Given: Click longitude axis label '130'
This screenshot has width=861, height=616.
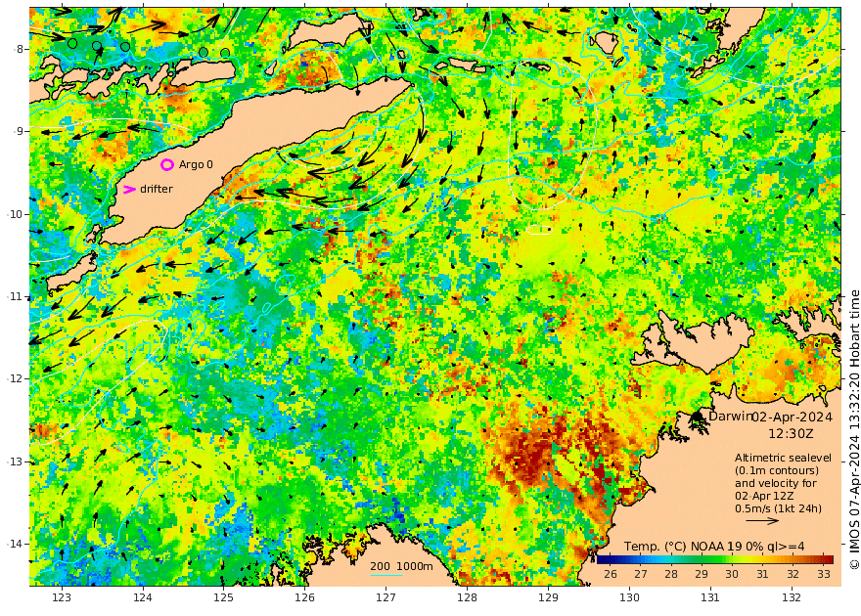Looking at the screenshot, I should coord(629,597).
